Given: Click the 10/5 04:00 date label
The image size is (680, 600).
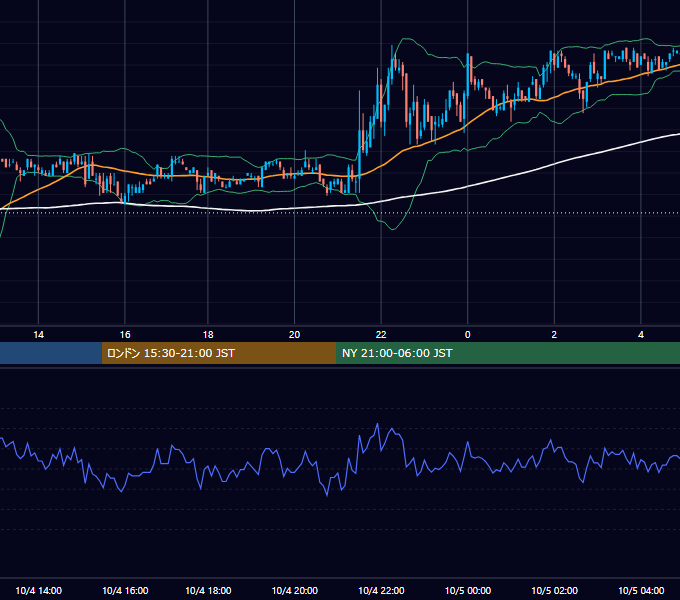Looking at the screenshot, I should [x=641, y=590].
